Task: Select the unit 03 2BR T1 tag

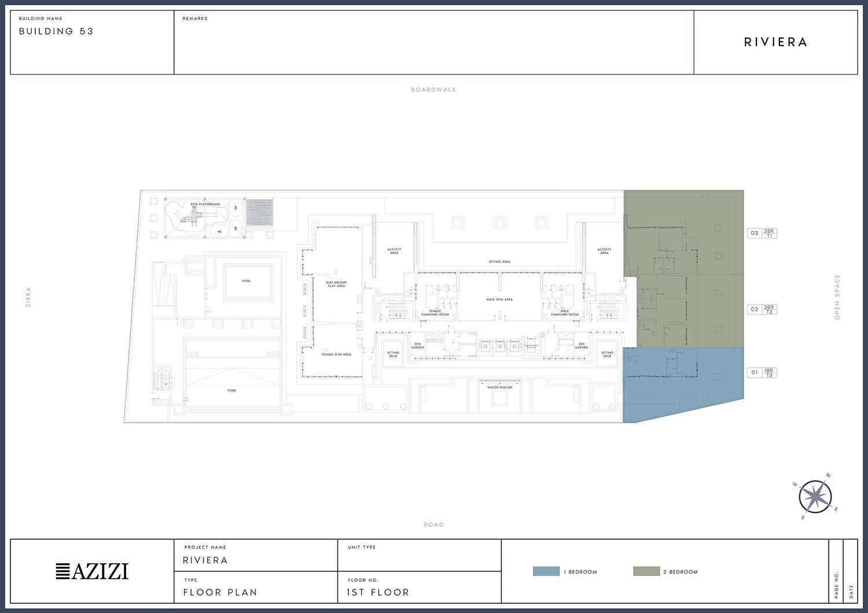Action: coord(762,233)
